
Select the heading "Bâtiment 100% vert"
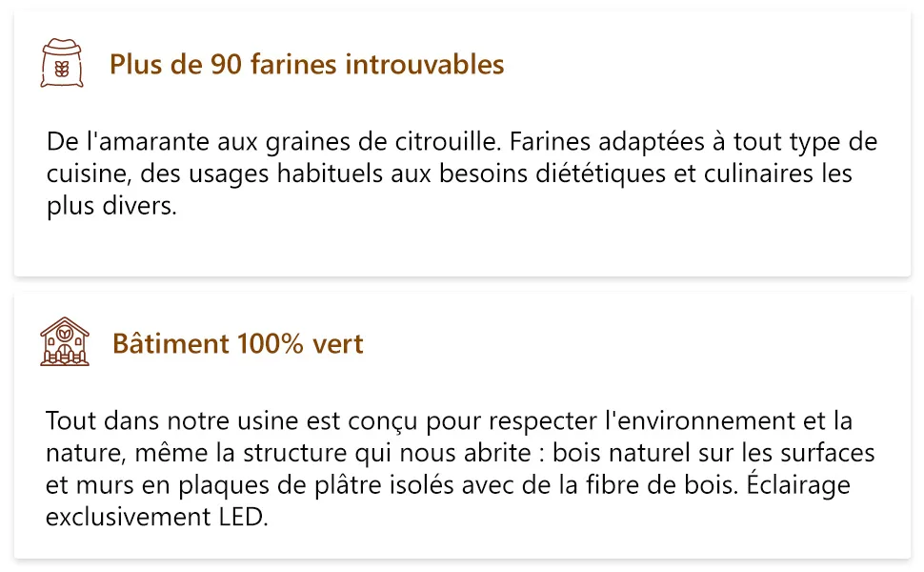click(x=237, y=344)
